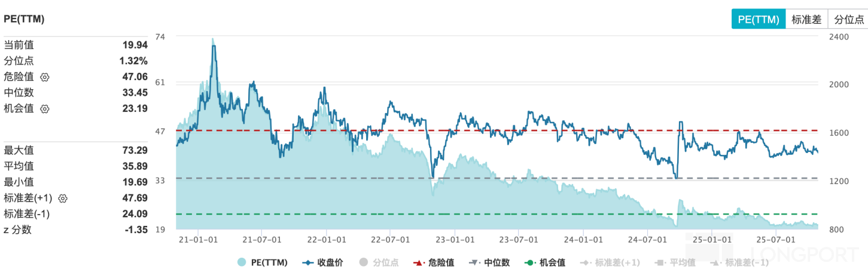Open settings gear next to 危险值

(x=44, y=77)
